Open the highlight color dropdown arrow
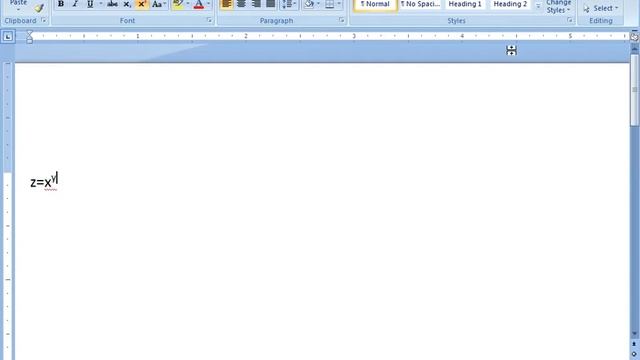 [188, 4]
